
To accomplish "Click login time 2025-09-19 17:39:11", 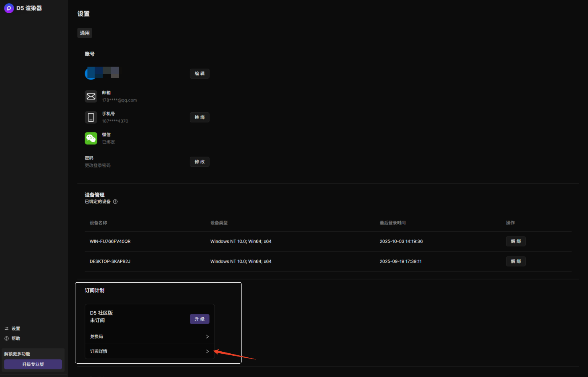I will [x=400, y=261].
